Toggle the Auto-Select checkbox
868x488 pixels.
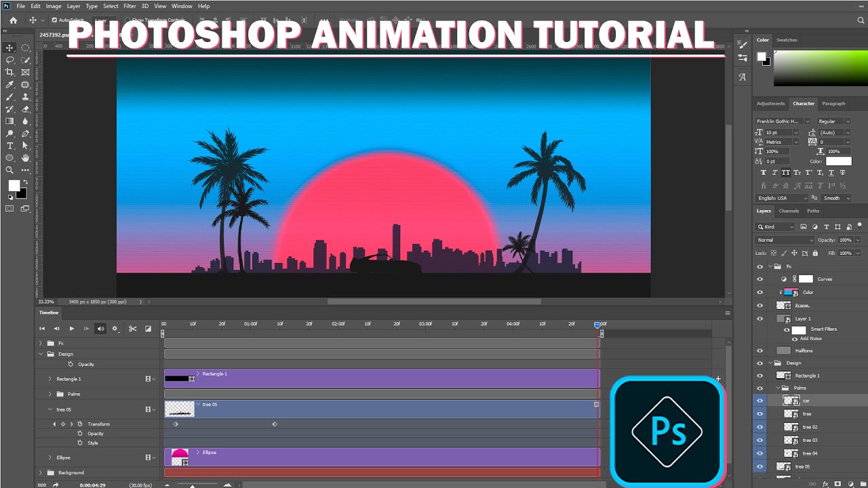coord(55,20)
